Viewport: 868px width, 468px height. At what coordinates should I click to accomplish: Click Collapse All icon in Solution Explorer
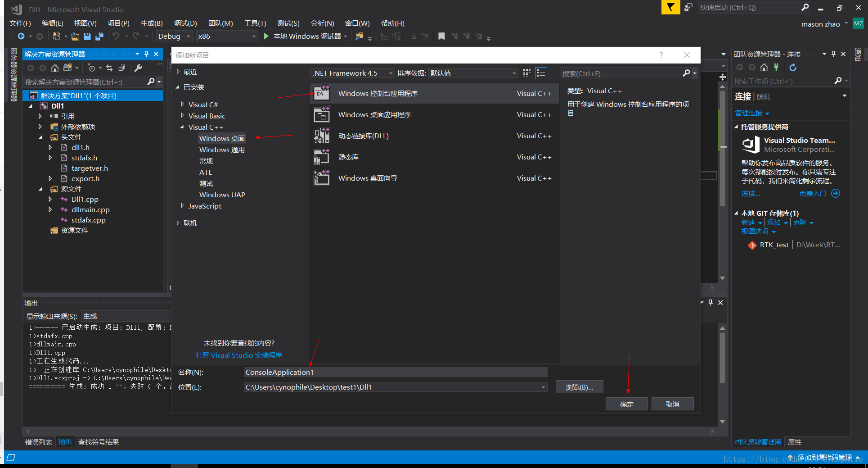click(121, 68)
